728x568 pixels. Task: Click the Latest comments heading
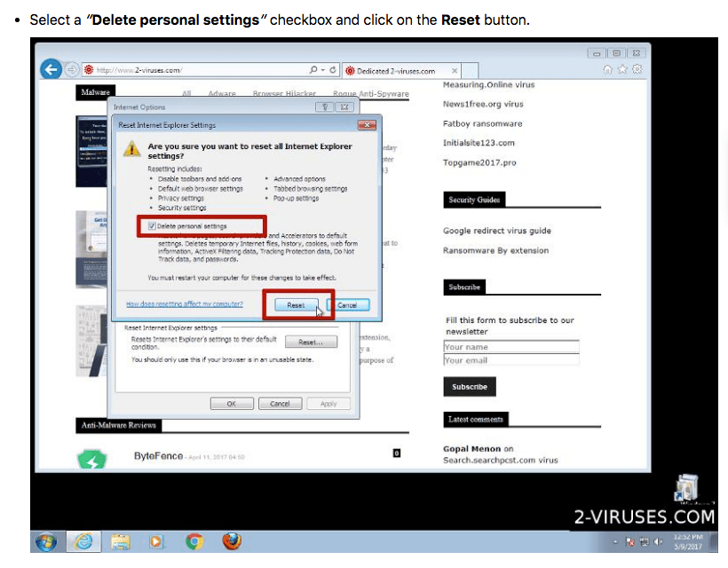tap(476, 419)
